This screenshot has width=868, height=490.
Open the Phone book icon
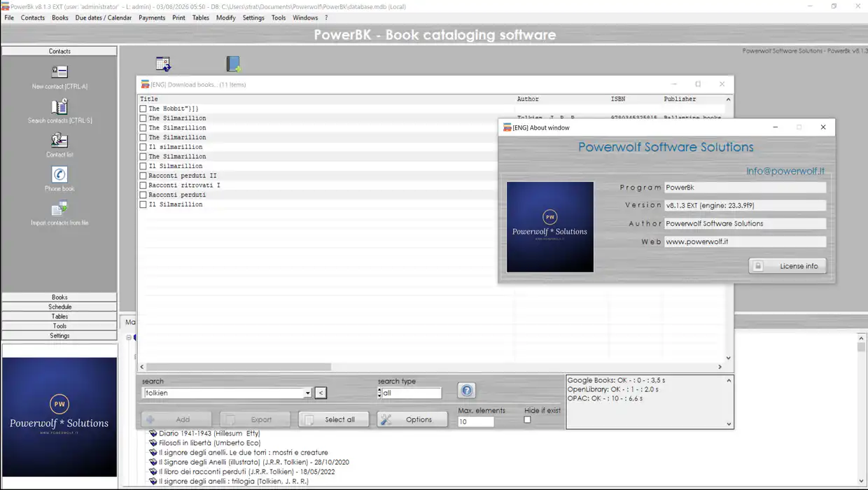59,174
